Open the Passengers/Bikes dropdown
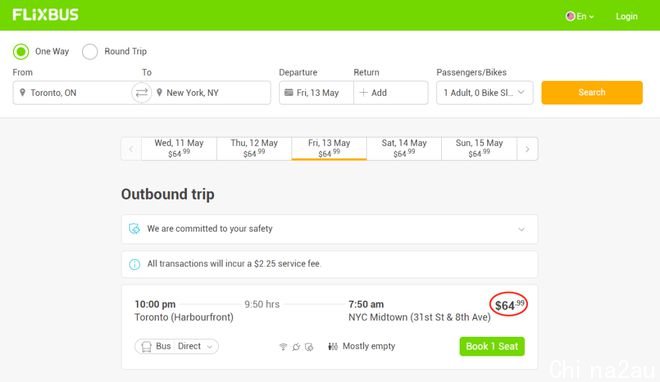 point(484,93)
